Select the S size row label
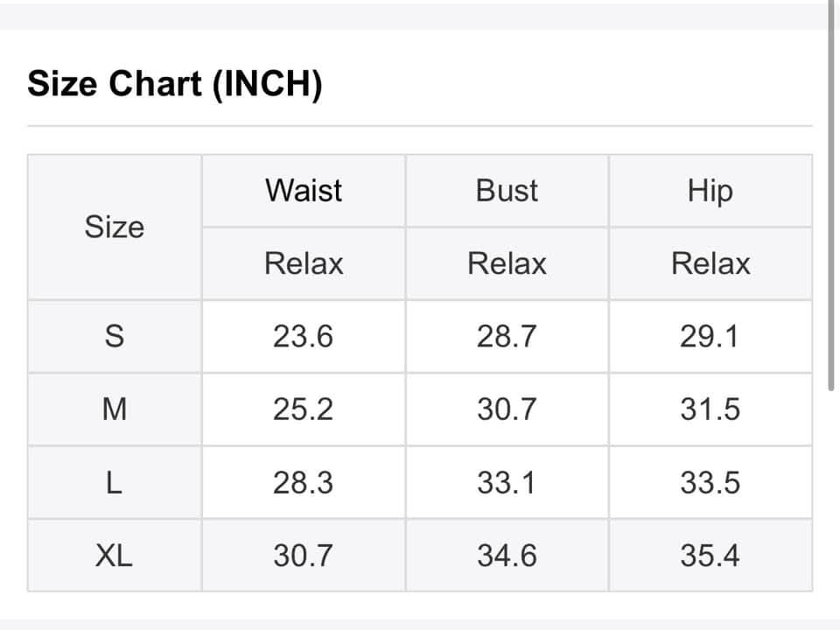840x630 pixels. pos(114,336)
